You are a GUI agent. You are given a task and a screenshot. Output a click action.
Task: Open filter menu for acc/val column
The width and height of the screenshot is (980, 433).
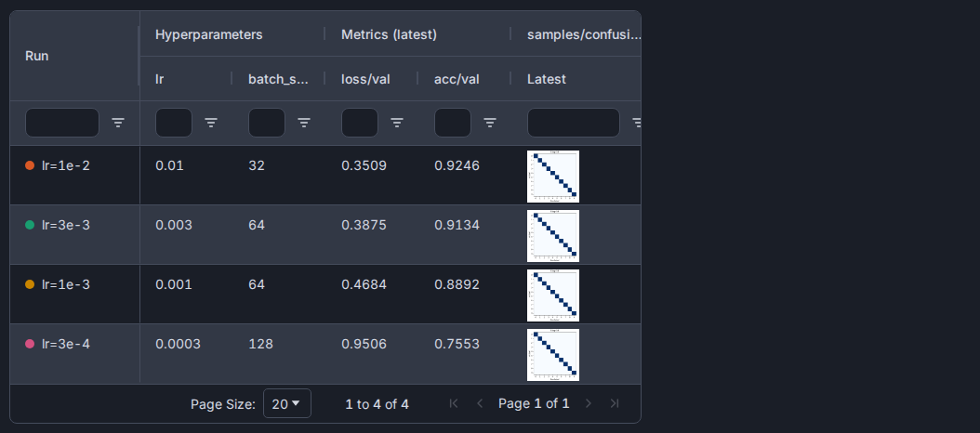click(x=490, y=123)
